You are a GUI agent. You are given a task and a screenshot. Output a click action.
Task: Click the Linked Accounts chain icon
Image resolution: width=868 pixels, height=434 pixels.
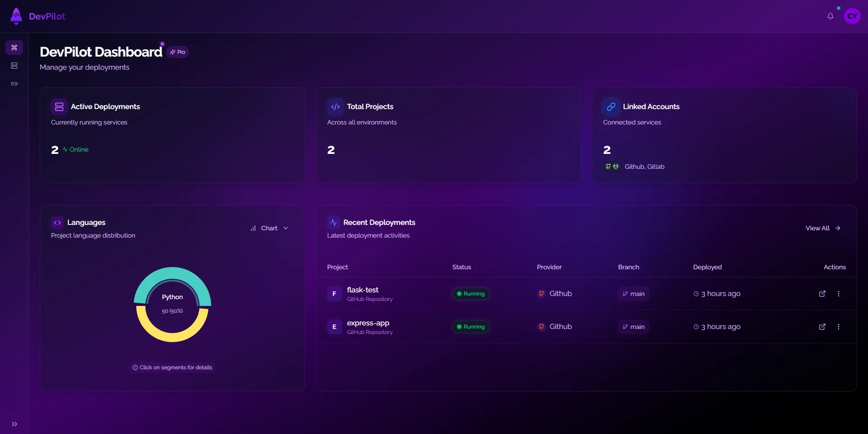611,106
